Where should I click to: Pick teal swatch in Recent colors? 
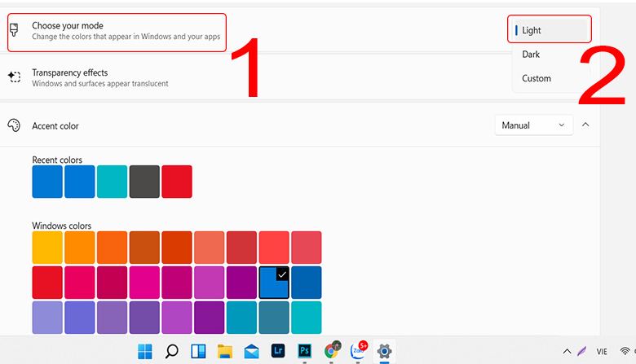pyautogui.click(x=112, y=182)
